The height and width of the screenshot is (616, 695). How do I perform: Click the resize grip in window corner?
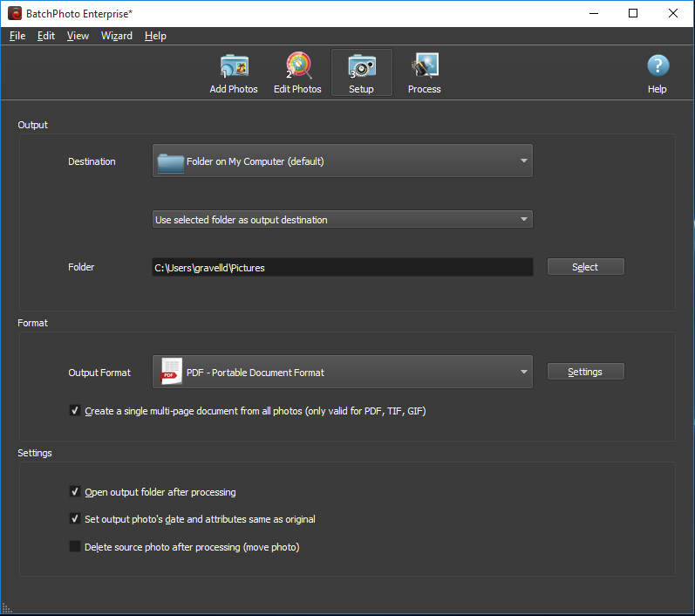(7, 608)
